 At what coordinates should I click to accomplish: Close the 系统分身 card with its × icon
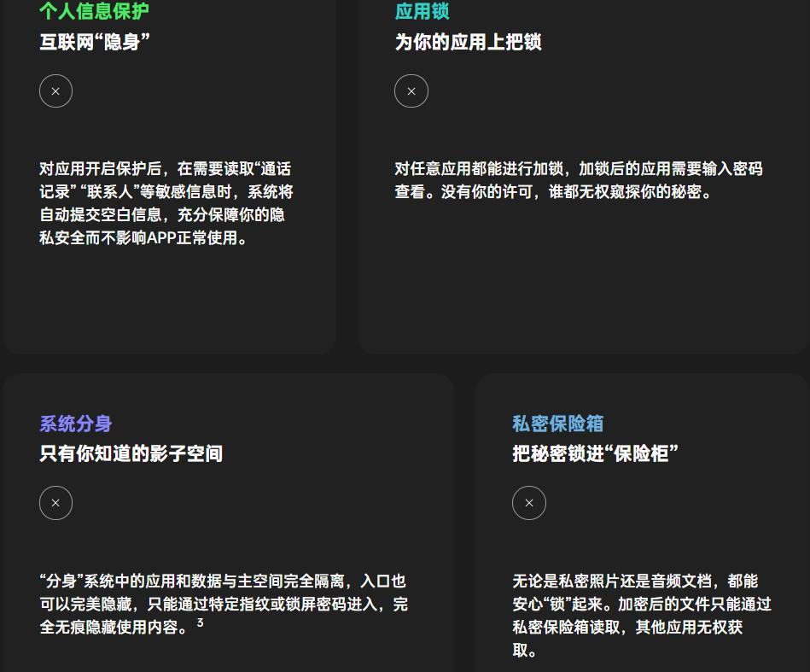[55, 503]
